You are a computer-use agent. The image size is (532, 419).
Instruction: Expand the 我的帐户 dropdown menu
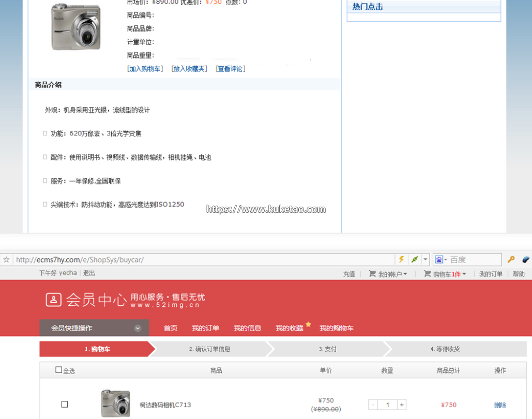pos(392,274)
